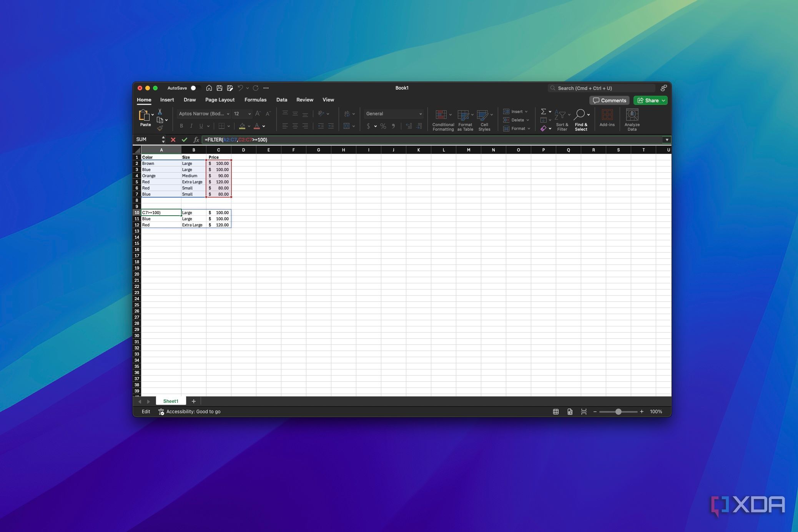Open the Page Layout tab
The image size is (798, 532).
click(x=220, y=100)
